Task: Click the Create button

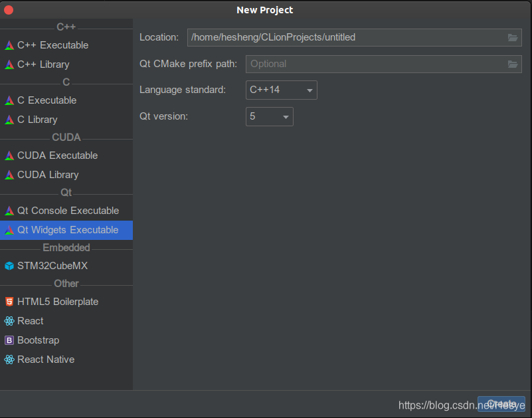Action: pos(501,404)
